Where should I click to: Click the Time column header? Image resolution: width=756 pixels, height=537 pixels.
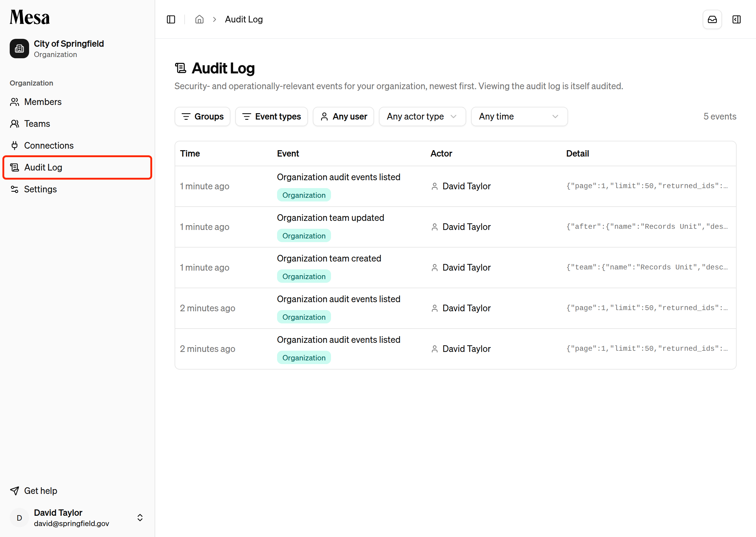point(190,154)
